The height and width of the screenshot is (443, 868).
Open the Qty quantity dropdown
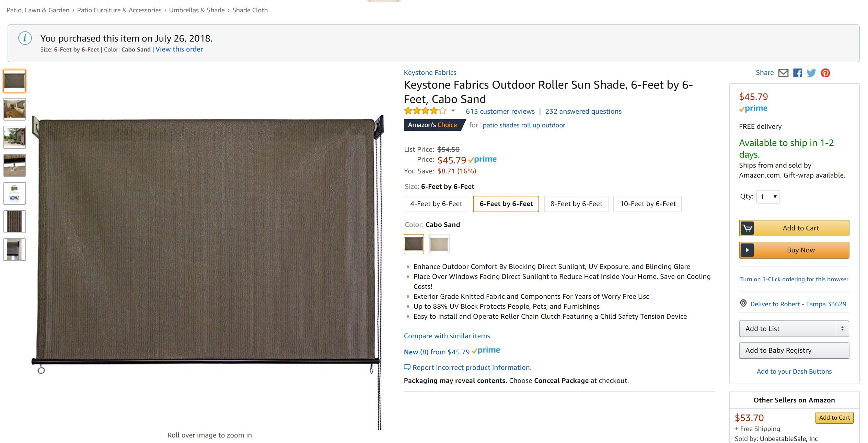768,197
